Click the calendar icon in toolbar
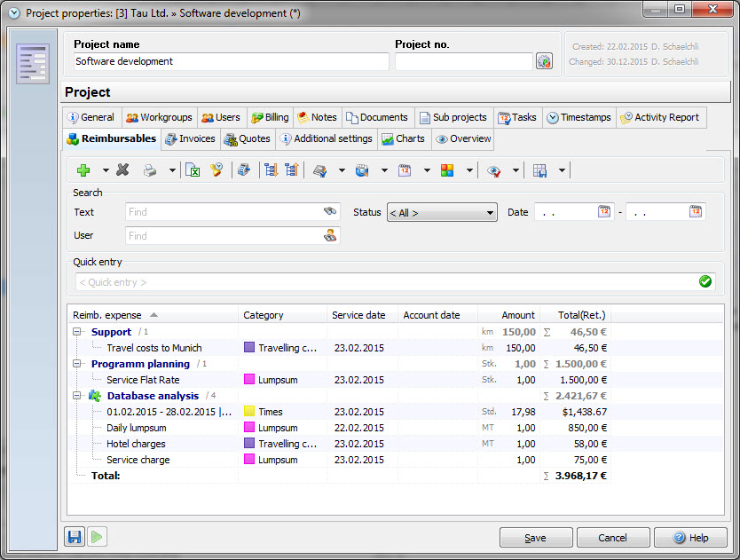Image resolution: width=740 pixels, height=560 pixels. (x=405, y=170)
